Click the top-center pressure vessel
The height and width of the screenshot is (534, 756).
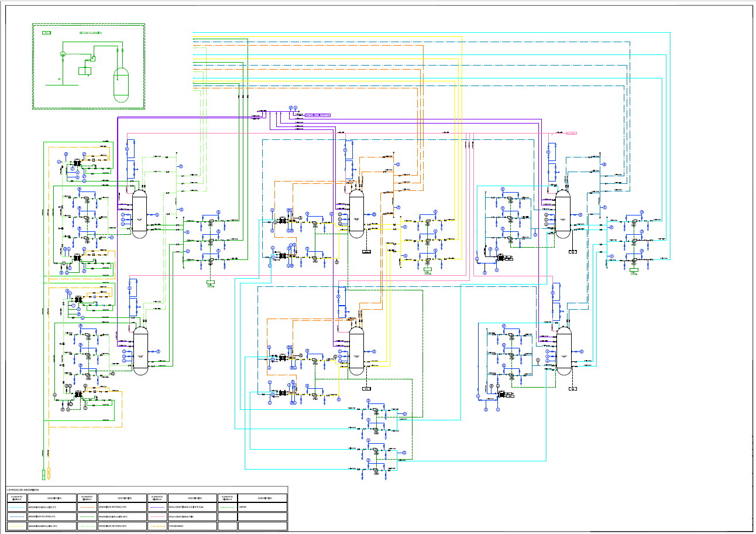tap(356, 215)
